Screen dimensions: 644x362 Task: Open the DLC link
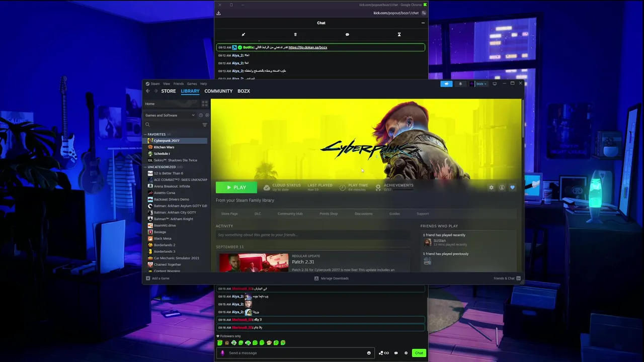point(258,214)
